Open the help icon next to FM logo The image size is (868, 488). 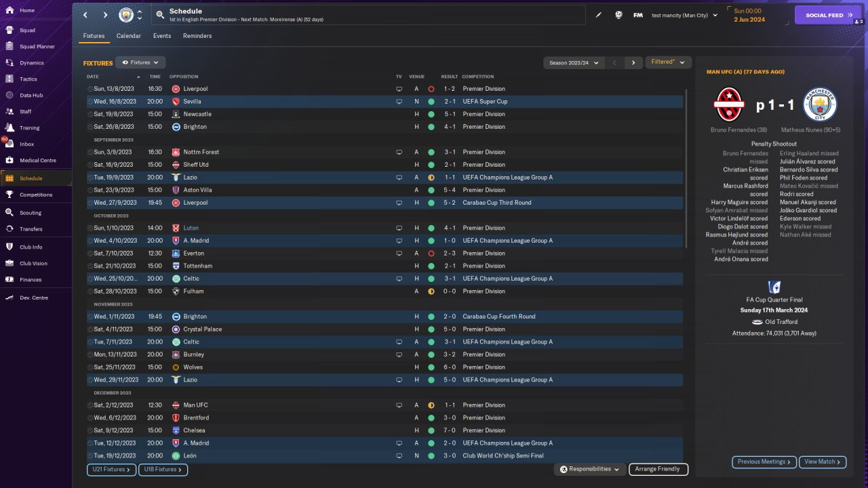618,15
